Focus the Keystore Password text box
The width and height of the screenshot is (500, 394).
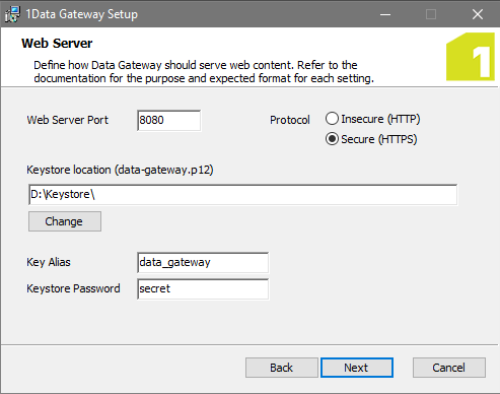point(203,289)
